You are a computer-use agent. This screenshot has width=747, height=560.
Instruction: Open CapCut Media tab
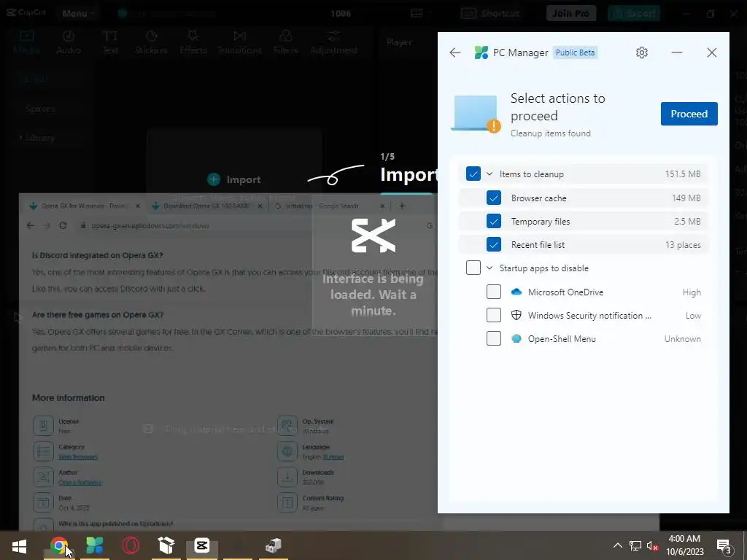click(26, 42)
